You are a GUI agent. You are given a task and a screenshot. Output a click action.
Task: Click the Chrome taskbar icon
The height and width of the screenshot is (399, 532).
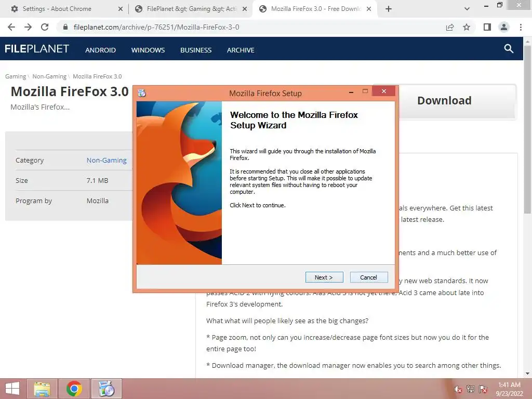click(74, 389)
